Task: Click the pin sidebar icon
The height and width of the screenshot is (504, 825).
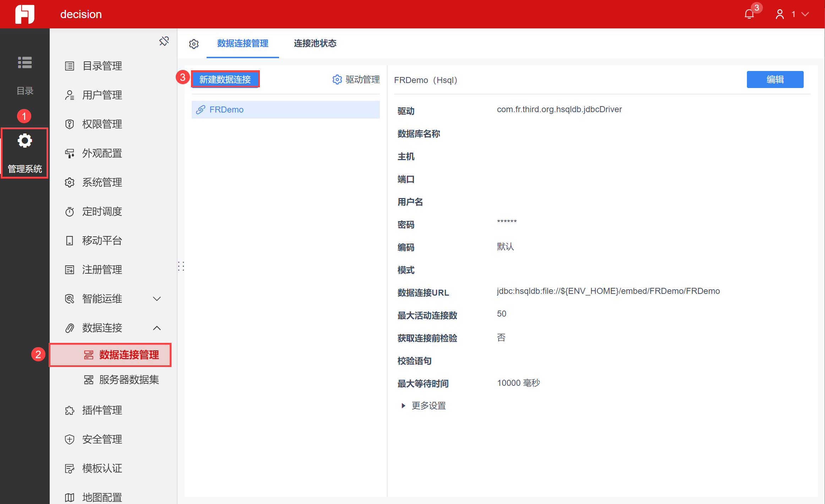Action: [x=164, y=41]
